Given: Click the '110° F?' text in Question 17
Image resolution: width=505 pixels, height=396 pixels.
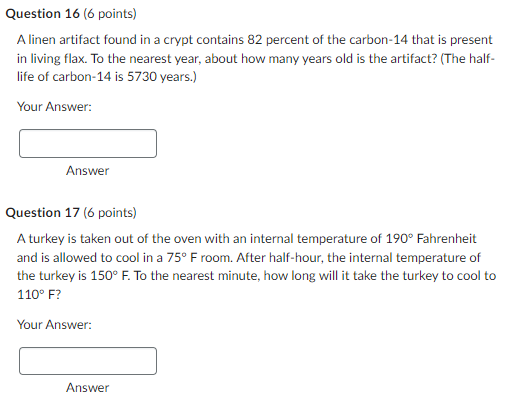Looking at the screenshot, I should [39, 295].
